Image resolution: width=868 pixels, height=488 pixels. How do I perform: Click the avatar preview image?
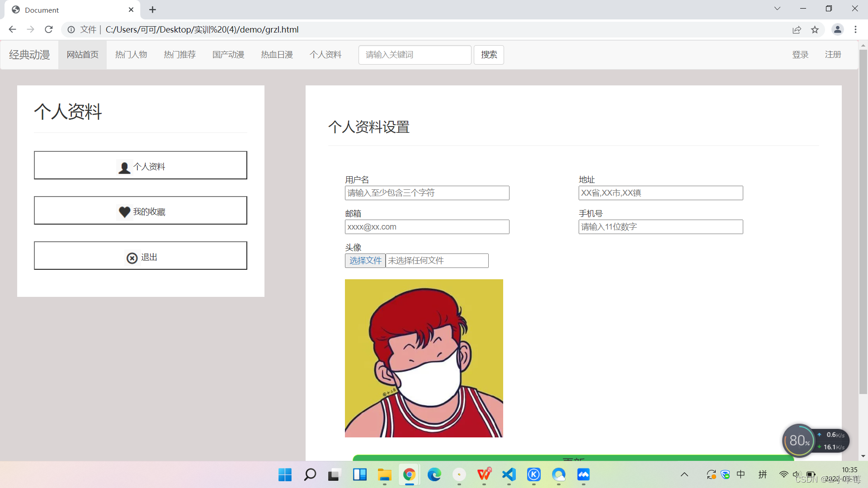[x=424, y=358]
